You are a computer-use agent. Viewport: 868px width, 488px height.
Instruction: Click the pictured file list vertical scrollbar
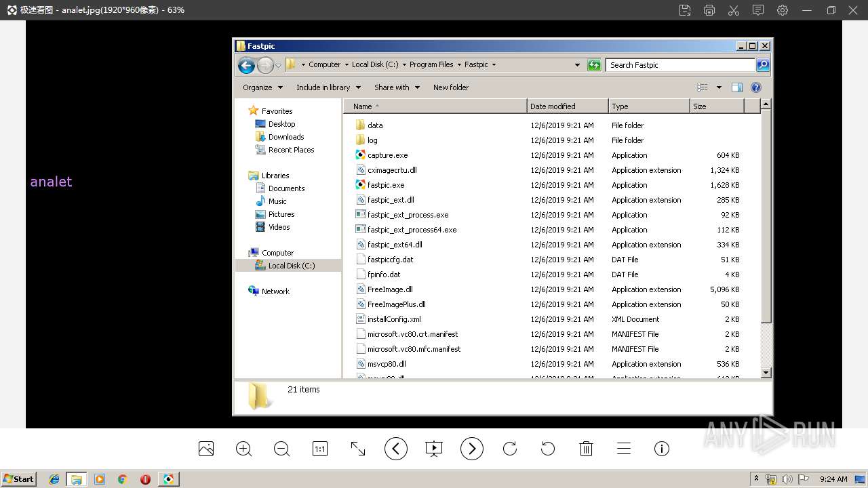766,238
